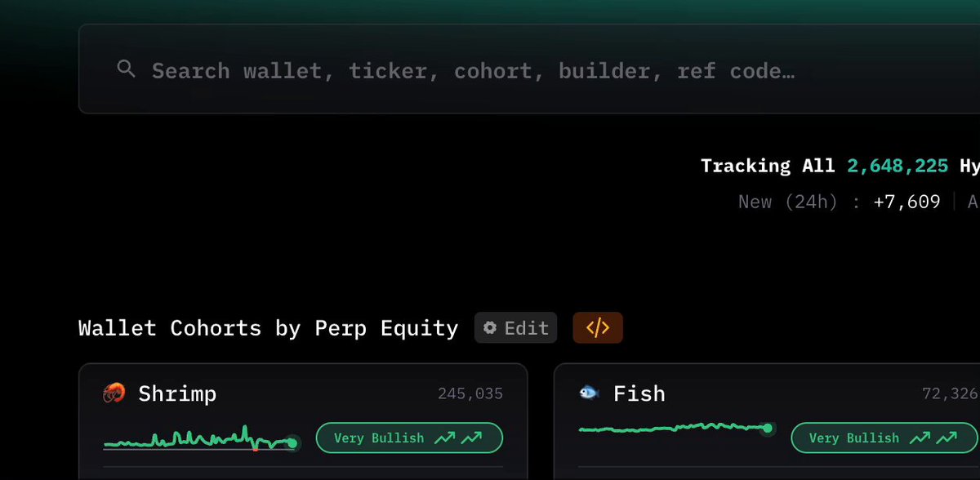Open the Shrimp cohort card title
The image size is (980, 480).
[177, 393]
